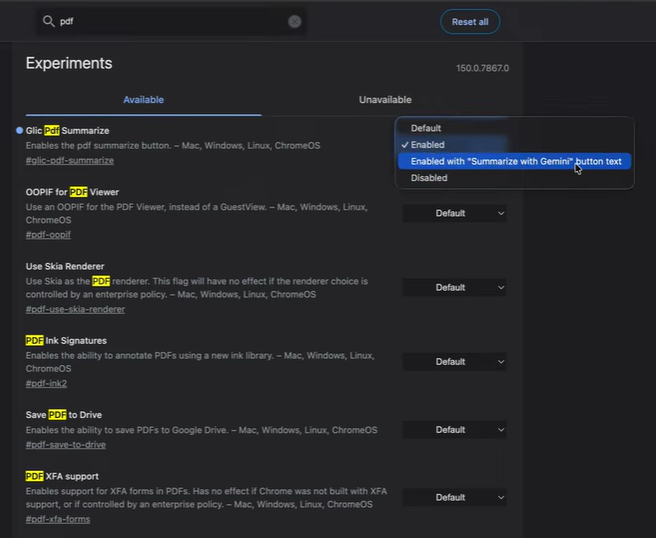
Task: Click the description 'Enables the pdf summarize button'
Action: pos(99,146)
